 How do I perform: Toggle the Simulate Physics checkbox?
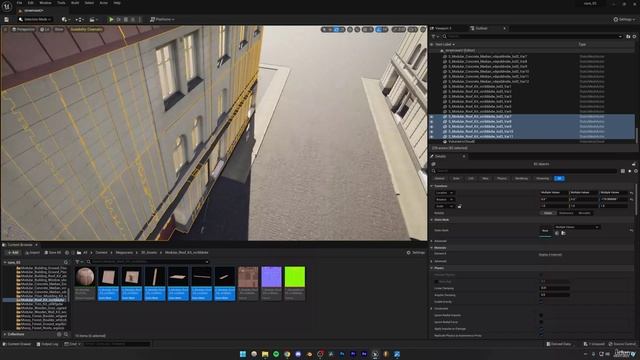point(541,275)
